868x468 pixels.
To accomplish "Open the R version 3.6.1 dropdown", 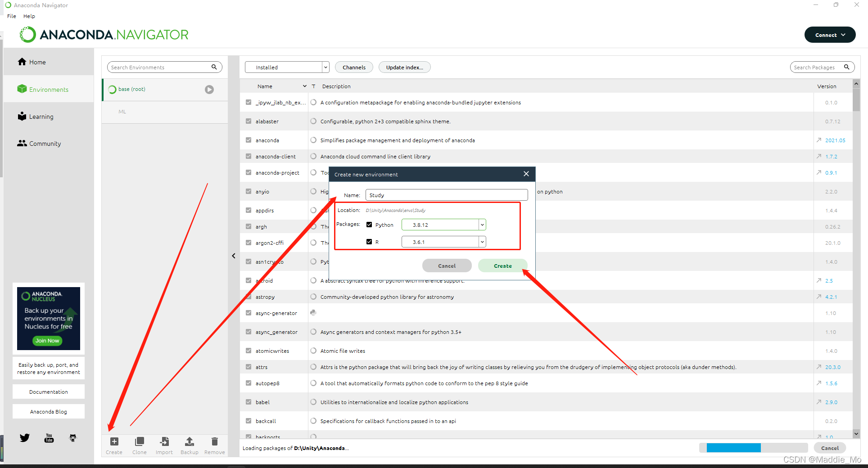I will click(x=444, y=242).
